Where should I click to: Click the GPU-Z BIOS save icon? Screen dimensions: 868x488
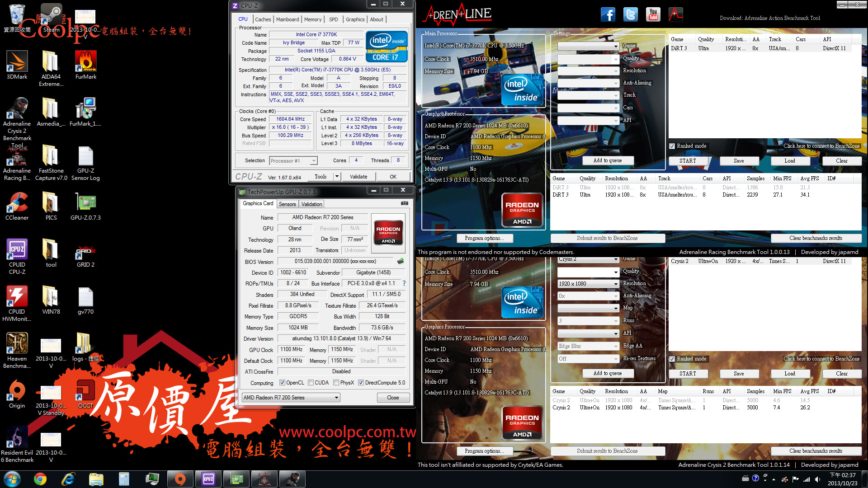tap(400, 261)
